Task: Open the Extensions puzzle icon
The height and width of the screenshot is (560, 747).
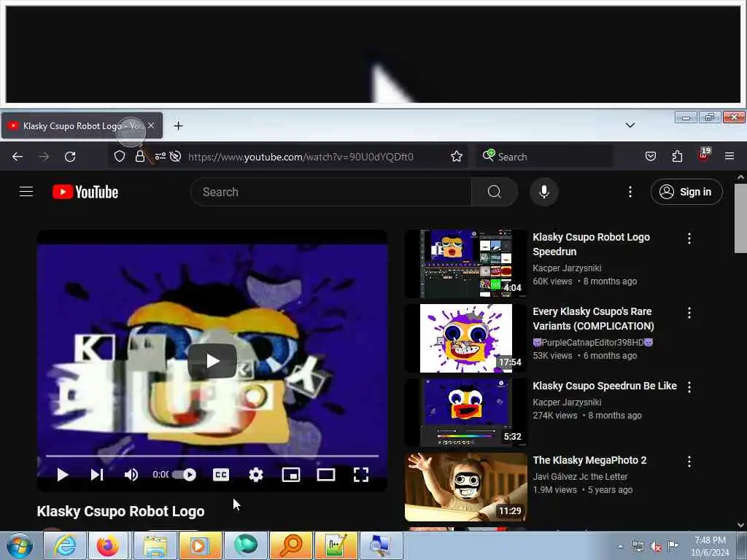Action: click(x=677, y=157)
